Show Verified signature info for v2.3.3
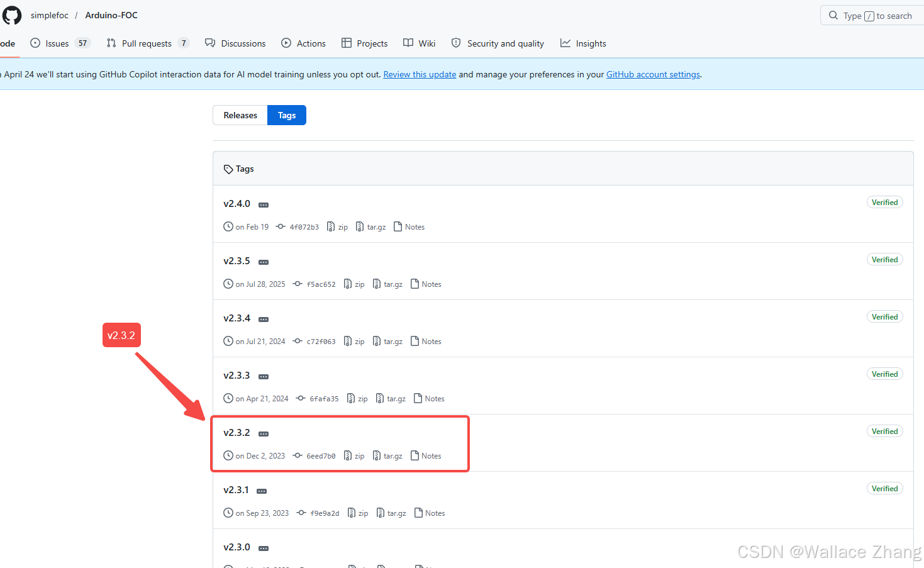 (x=884, y=374)
